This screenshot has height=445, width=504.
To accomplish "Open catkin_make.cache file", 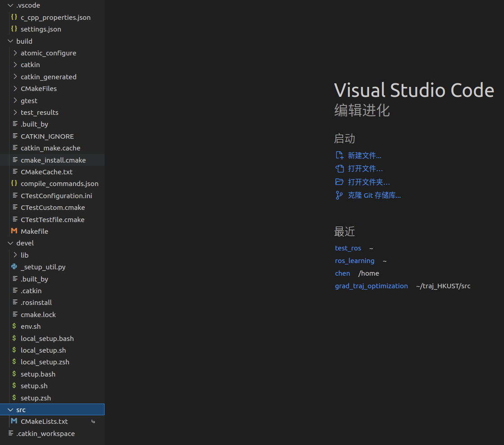I will (x=50, y=148).
